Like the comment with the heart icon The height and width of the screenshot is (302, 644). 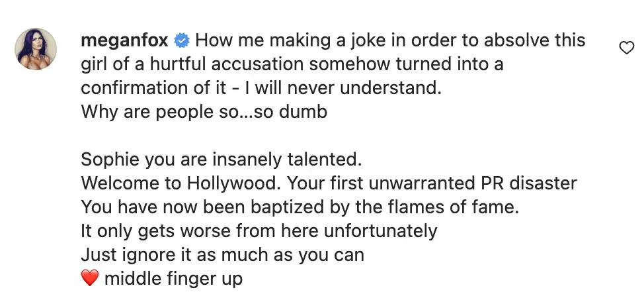pos(625,47)
